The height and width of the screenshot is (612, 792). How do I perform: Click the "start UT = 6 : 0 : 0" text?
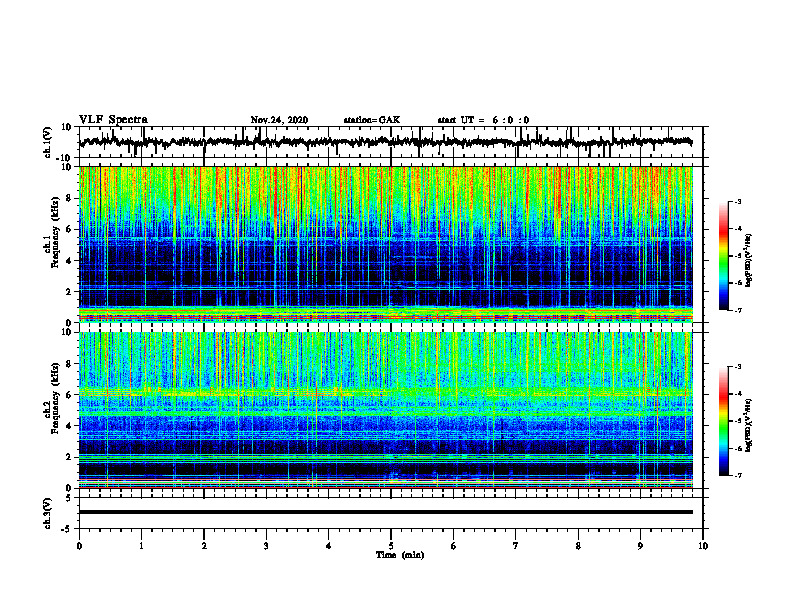point(483,120)
